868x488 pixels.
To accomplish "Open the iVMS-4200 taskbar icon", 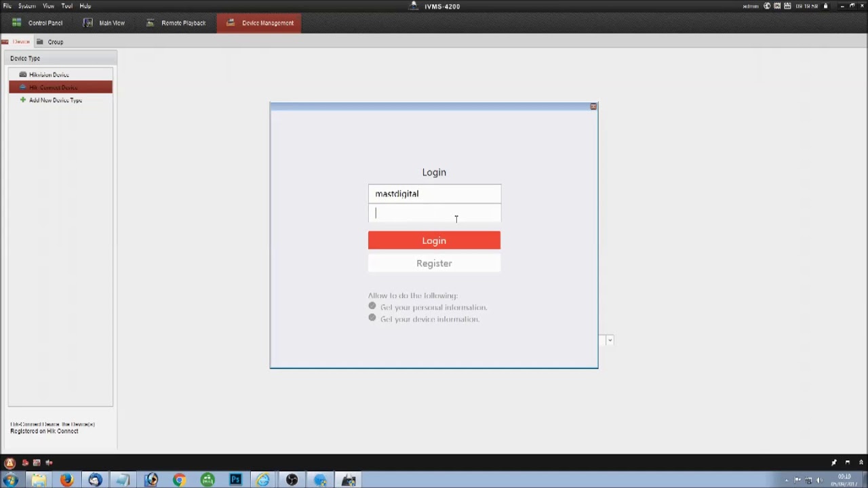I will 349,480.
